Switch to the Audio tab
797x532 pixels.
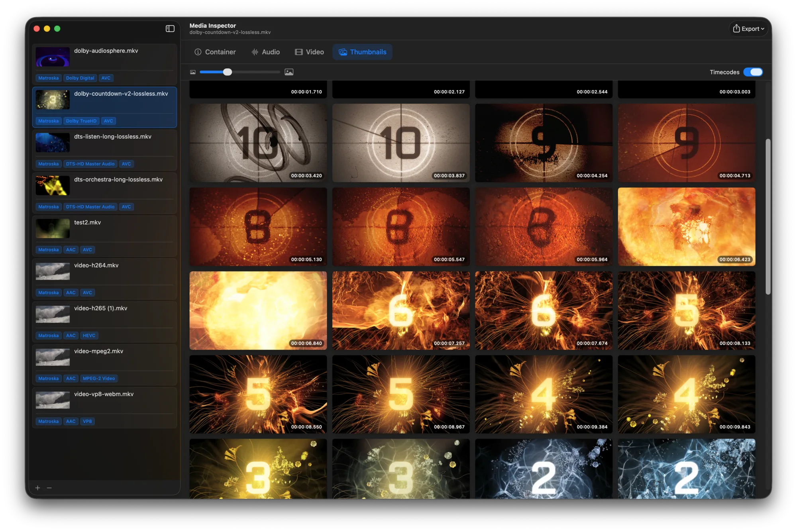(265, 52)
